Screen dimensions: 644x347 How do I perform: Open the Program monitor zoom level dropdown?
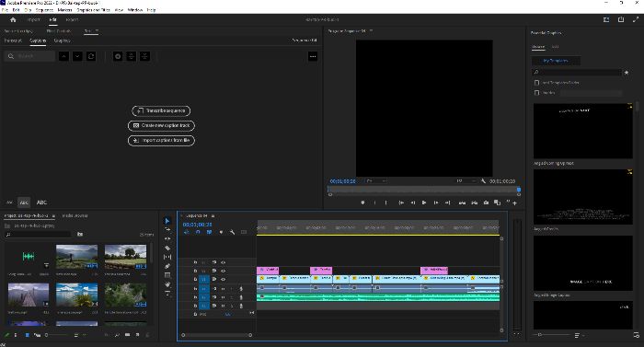click(375, 181)
